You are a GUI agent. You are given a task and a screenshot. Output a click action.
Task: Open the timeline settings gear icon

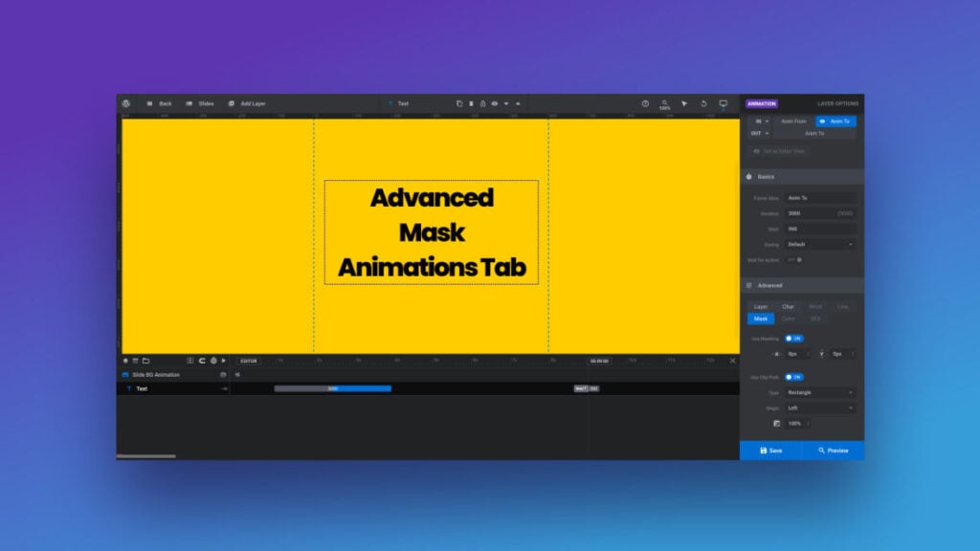[x=213, y=361]
